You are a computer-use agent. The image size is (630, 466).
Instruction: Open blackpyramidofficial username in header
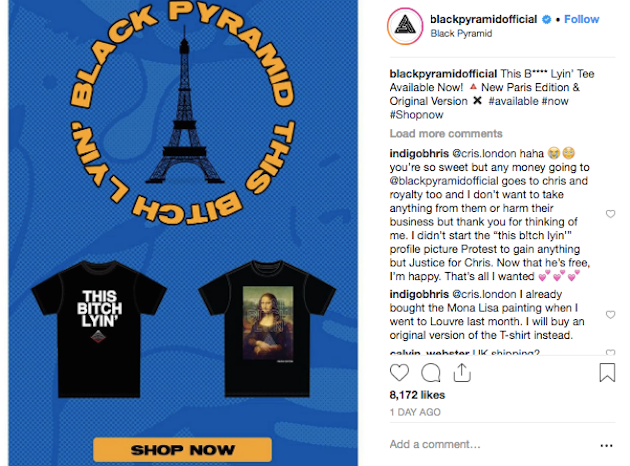coord(483,19)
